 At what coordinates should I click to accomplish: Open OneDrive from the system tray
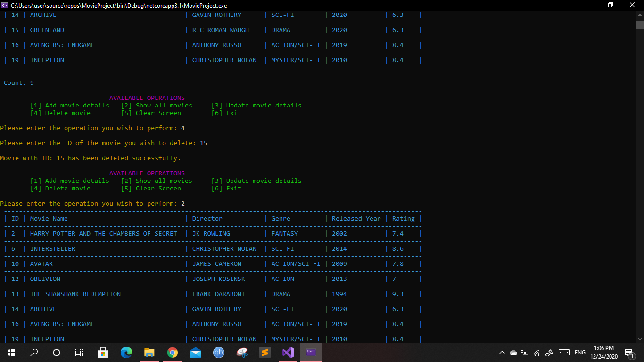(513, 352)
